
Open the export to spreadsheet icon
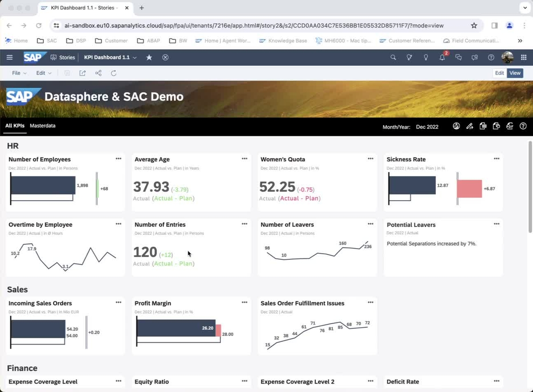(x=483, y=126)
